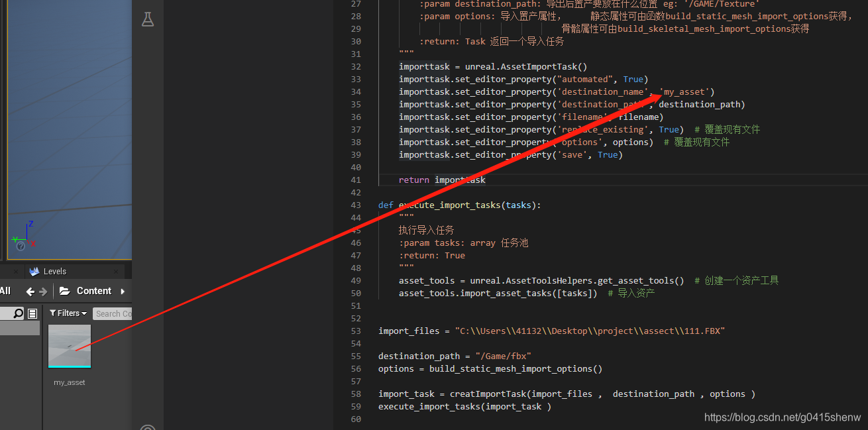Click inside the Search Content field
This screenshot has width=868, height=430.
(113, 313)
